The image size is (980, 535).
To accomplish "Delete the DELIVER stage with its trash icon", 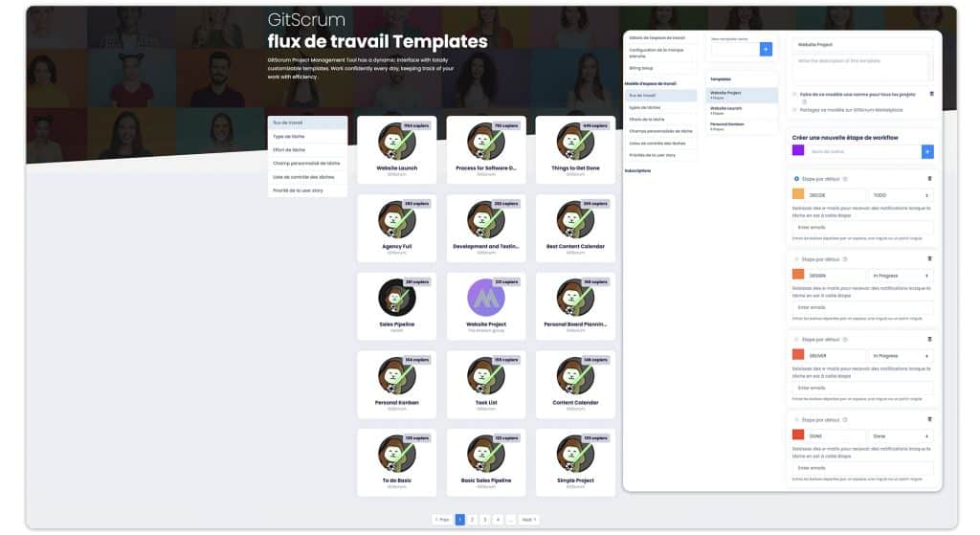I will [x=929, y=340].
